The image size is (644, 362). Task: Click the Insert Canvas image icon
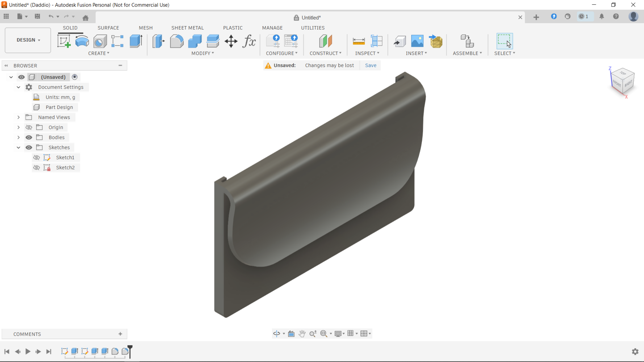point(417,41)
